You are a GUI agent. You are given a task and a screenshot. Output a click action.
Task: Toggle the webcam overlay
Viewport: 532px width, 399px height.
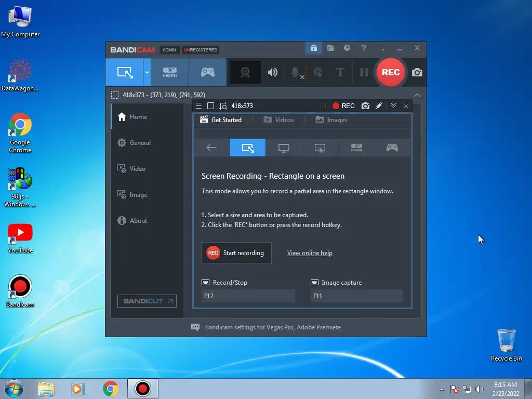(245, 72)
